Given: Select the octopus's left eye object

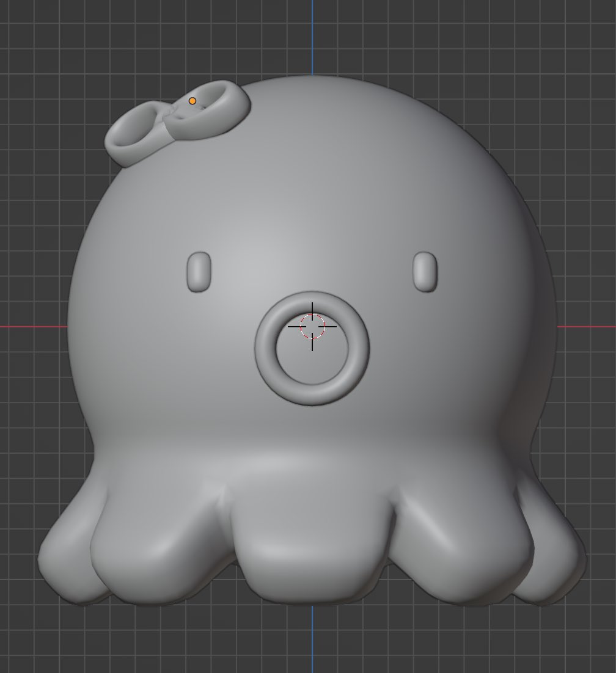Looking at the screenshot, I should click(199, 272).
